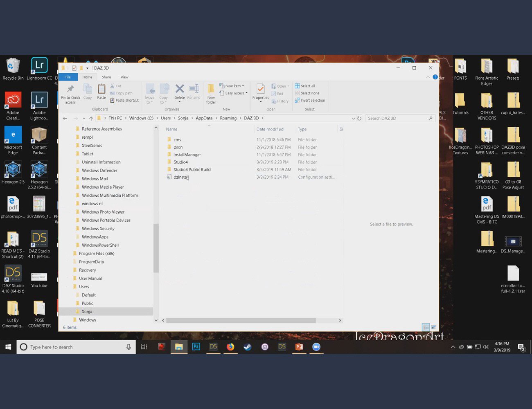
Task: Click Copy path
Action: click(121, 93)
